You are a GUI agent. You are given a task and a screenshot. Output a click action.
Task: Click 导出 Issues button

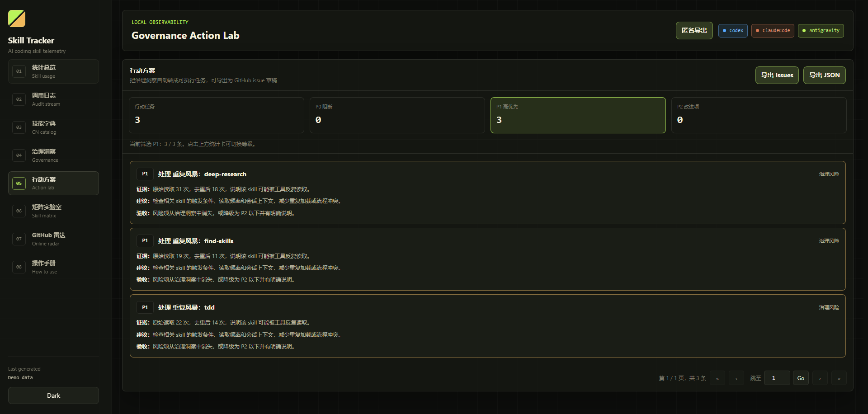[777, 75]
